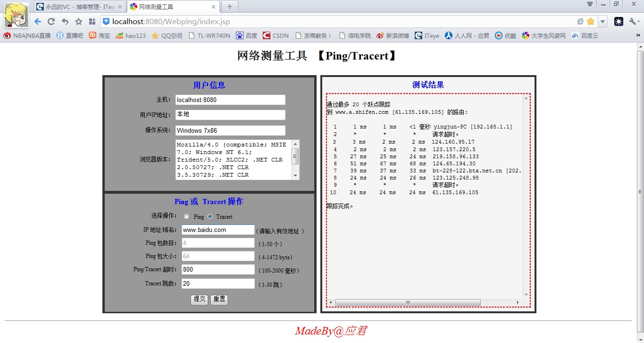
Task: Click the 操作系统 field showing Windows 7x86
Action: 230,130
